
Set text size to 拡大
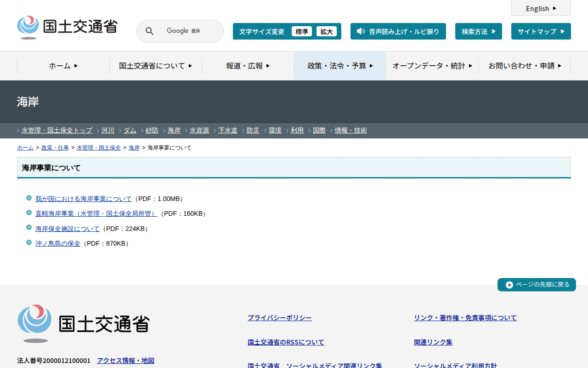pyautogui.click(x=327, y=31)
